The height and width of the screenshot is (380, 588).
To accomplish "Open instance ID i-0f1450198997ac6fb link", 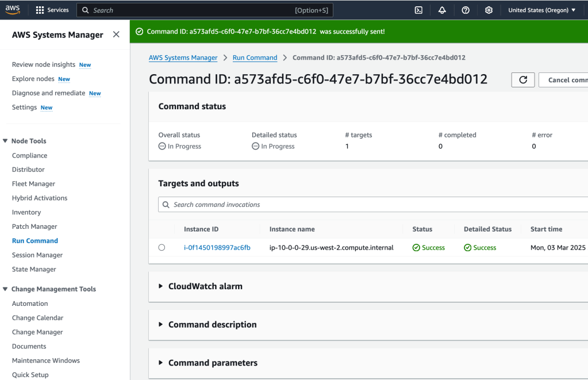I will [x=217, y=248].
